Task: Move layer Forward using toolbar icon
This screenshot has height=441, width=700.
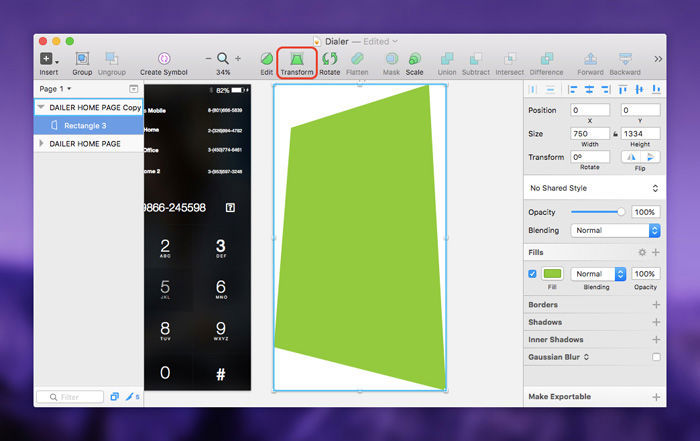Action: 590,59
